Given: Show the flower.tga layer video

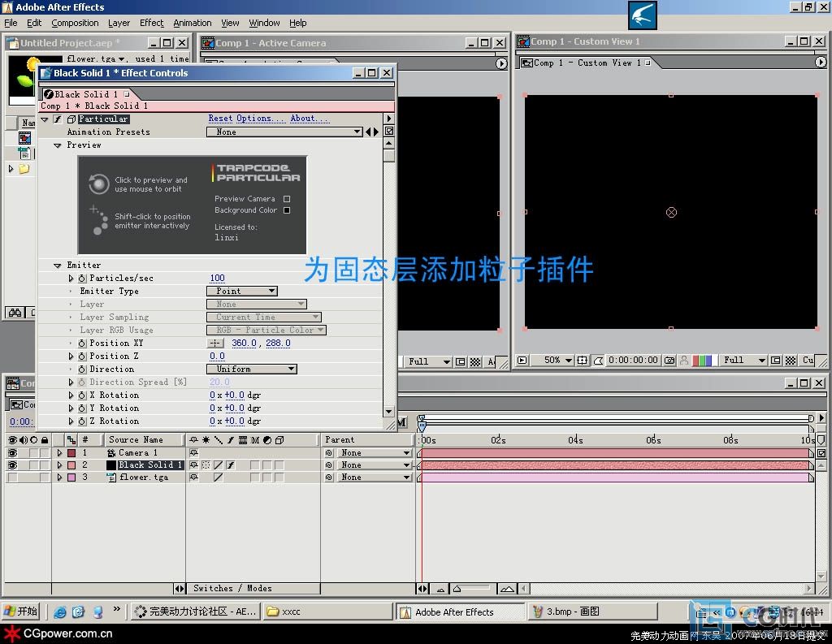Looking at the screenshot, I should [x=12, y=478].
